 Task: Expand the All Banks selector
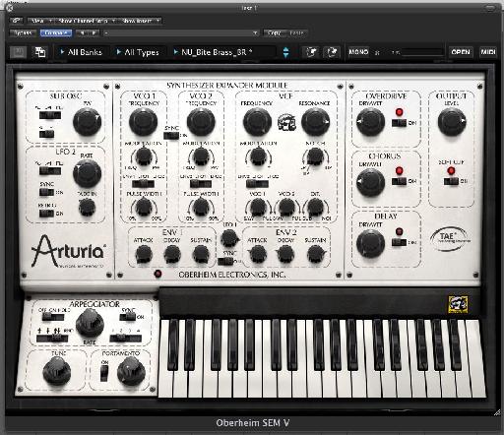click(81, 52)
